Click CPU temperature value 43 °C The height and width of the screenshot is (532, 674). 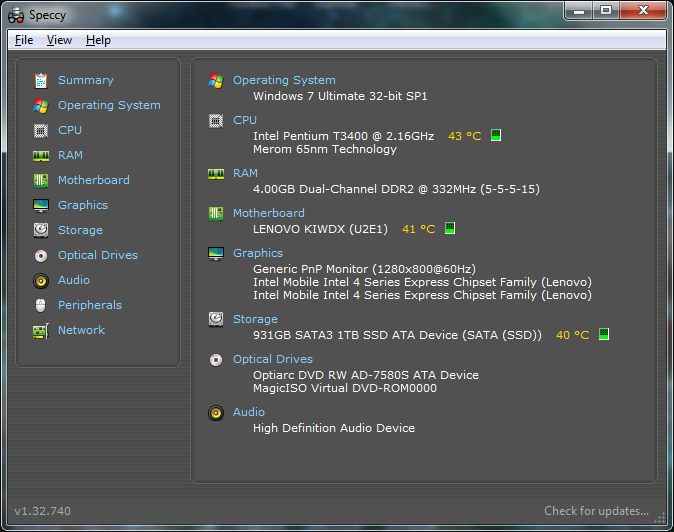[465, 136]
